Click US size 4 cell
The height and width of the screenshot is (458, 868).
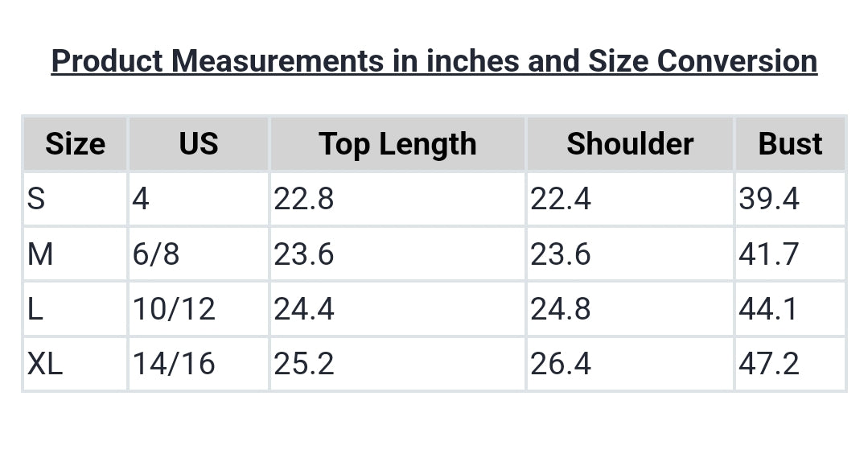click(x=141, y=199)
